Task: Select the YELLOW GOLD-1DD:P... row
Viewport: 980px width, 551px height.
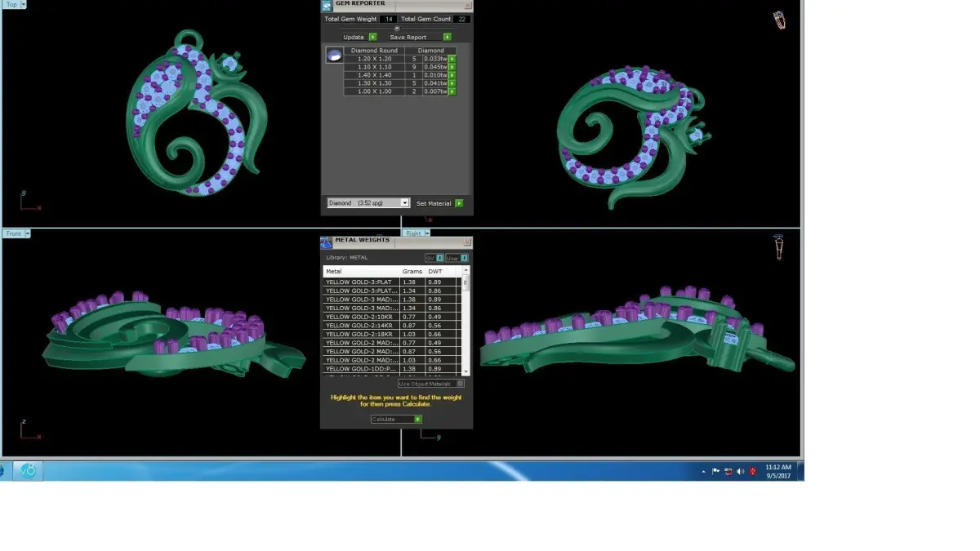Action: [x=392, y=369]
